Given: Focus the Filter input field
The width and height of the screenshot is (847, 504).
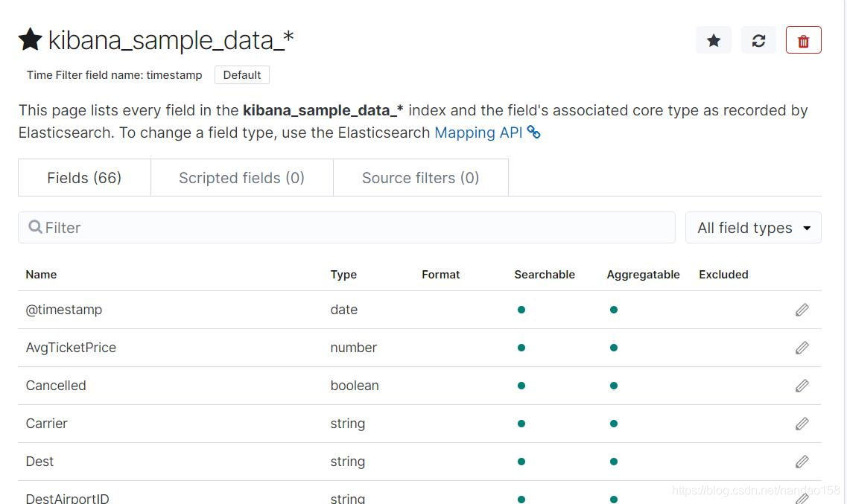Looking at the screenshot, I should 347,228.
